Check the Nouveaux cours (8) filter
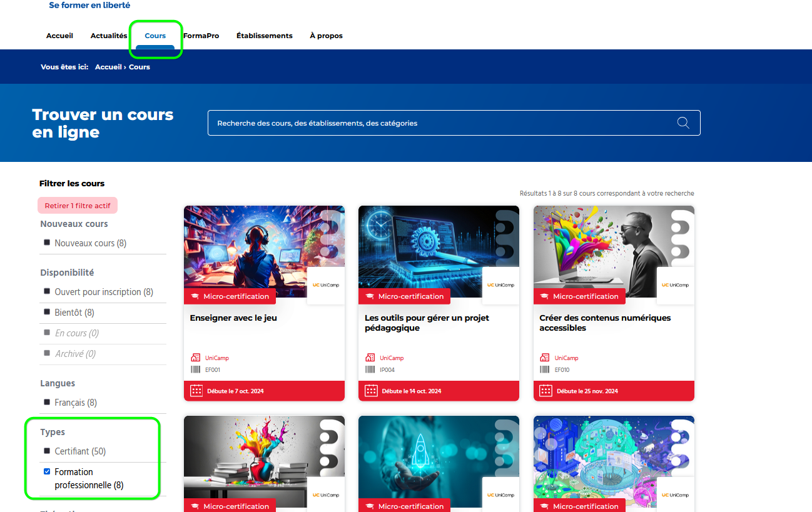 point(47,243)
